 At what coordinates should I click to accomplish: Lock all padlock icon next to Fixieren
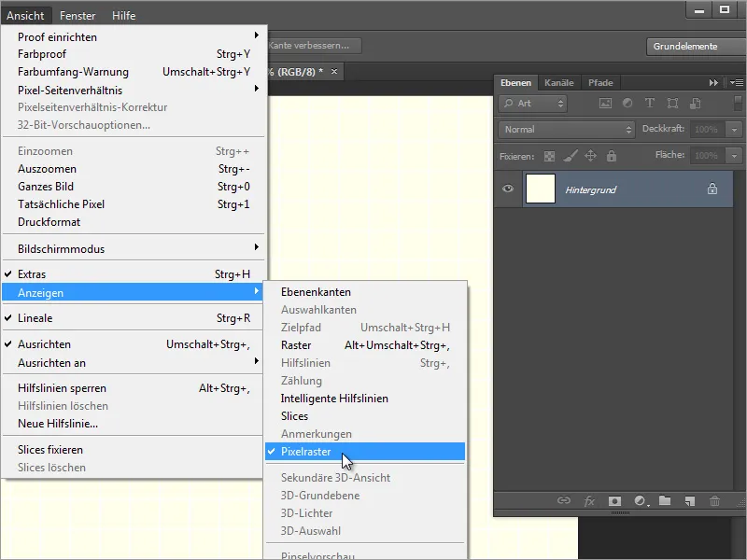coord(612,156)
